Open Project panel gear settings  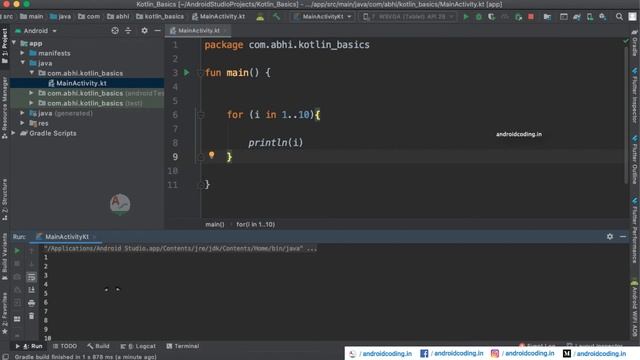click(x=144, y=31)
